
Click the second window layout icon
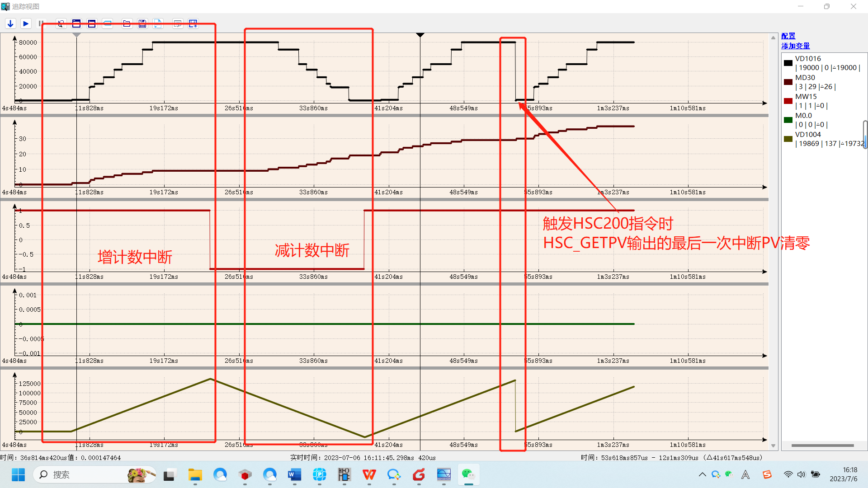(92, 23)
